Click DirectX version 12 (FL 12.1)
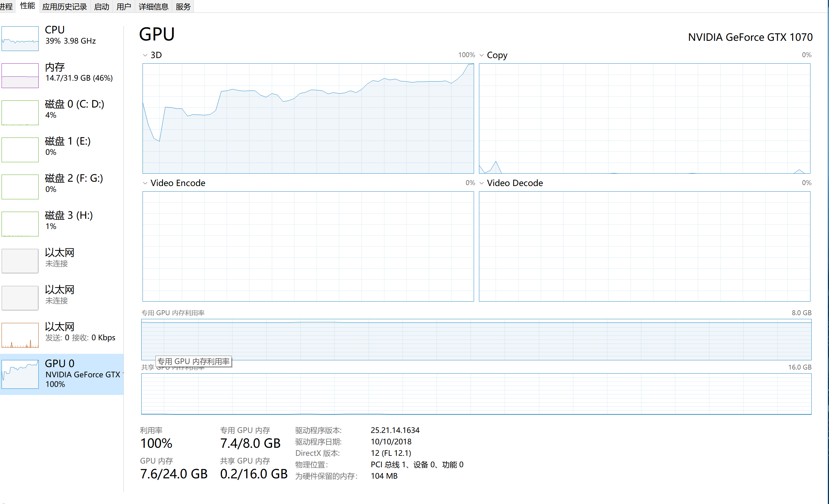This screenshot has width=829, height=504. 391,453
